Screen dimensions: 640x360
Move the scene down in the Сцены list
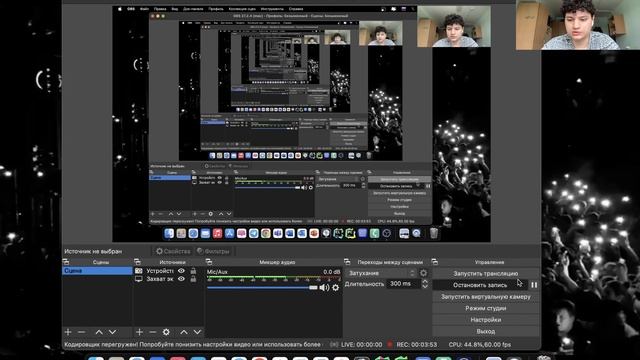112,332
